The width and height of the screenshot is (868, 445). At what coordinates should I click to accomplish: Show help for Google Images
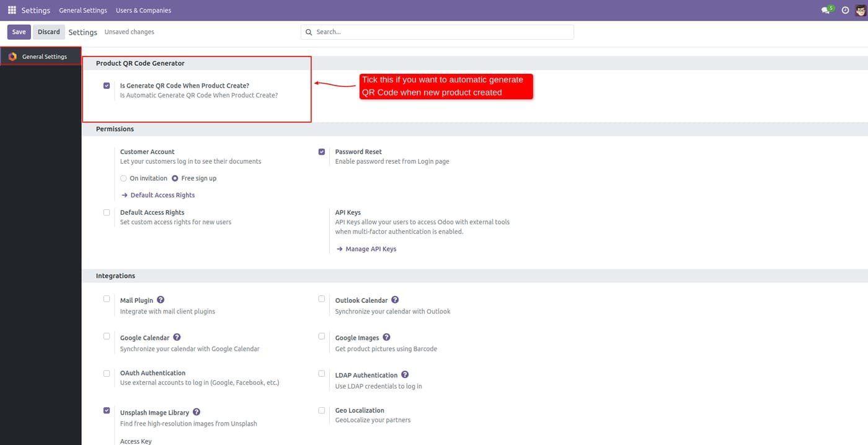[386, 337]
